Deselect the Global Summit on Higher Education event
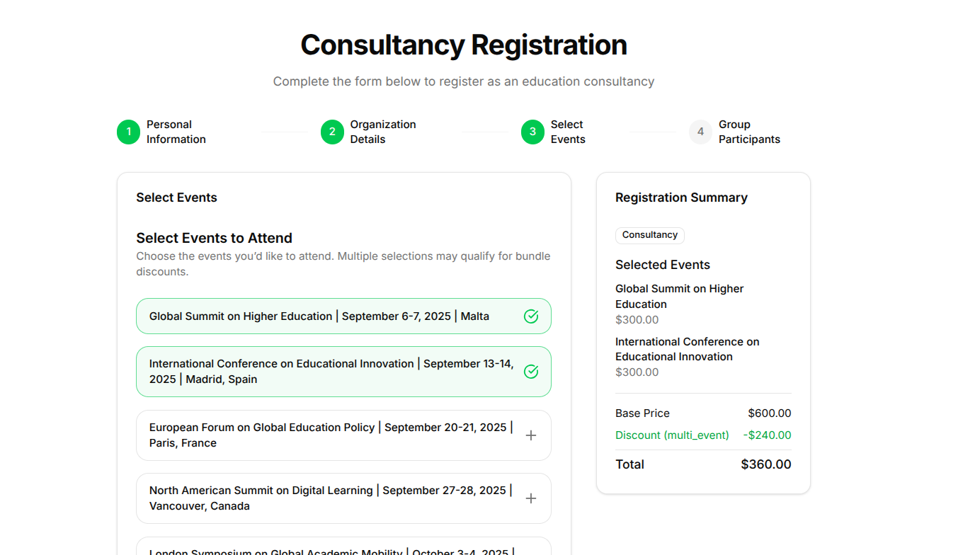The image size is (980, 555). coord(319,316)
